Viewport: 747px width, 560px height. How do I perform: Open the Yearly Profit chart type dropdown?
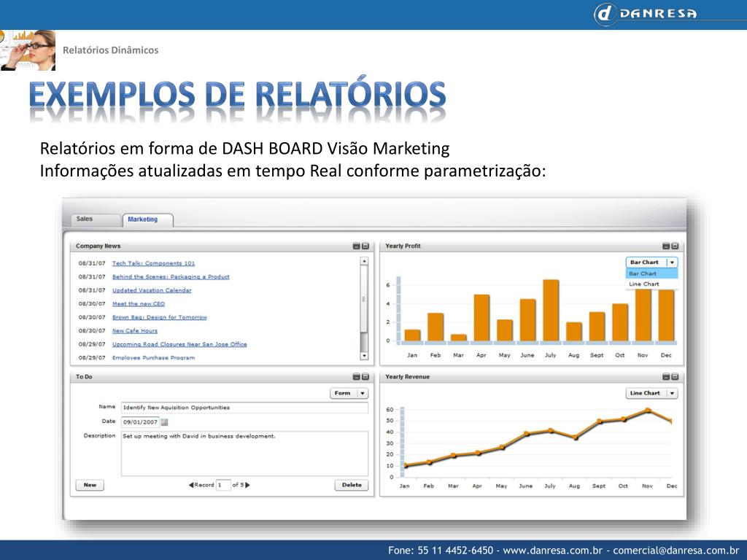pos(651,262)
